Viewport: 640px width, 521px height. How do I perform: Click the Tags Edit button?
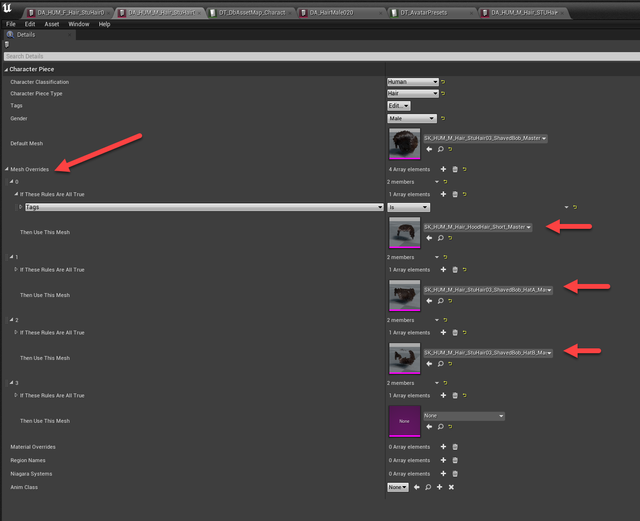(399, 106)
